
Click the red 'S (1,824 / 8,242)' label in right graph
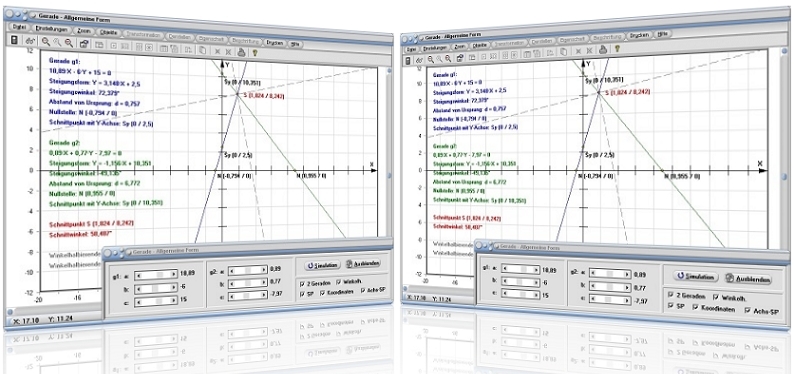click(x=627, y=92)
